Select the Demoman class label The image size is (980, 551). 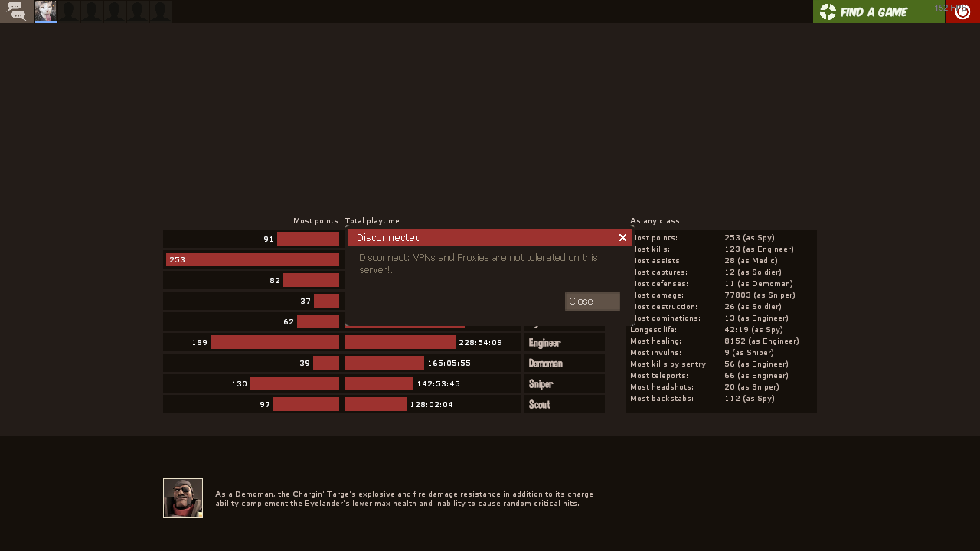point(545,364)
